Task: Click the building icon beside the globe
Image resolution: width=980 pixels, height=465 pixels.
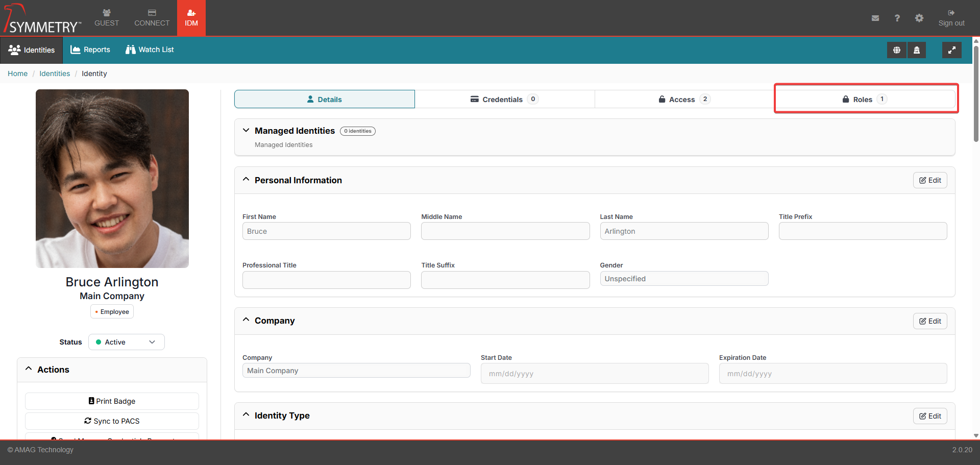Action: [917, 50]
